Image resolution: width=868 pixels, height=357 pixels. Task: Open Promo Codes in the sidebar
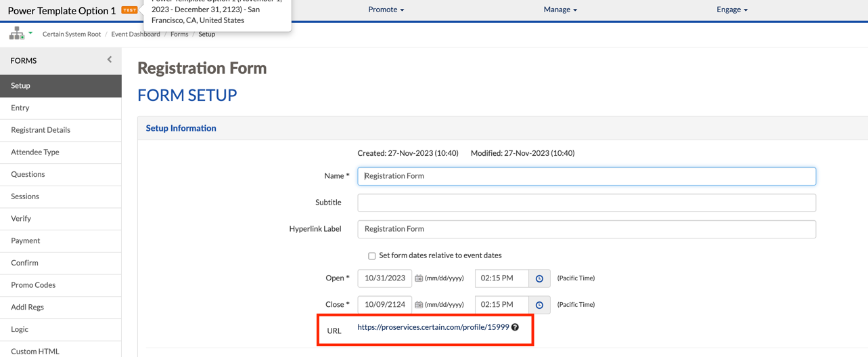coord(61,285)
